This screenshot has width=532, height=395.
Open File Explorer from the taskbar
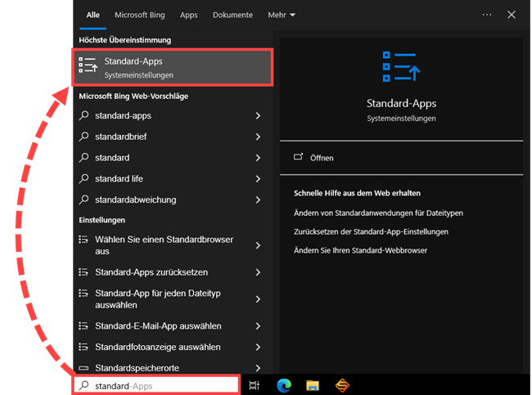click(313, 385)
